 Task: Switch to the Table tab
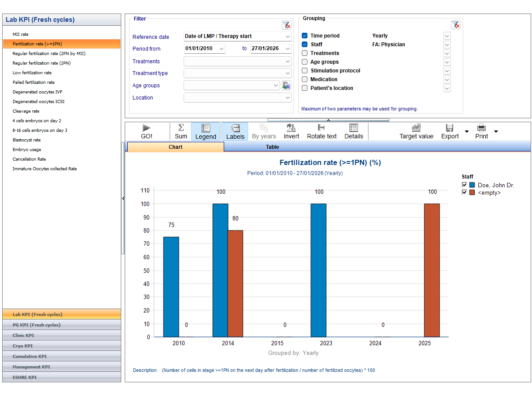tap(273, 147)
